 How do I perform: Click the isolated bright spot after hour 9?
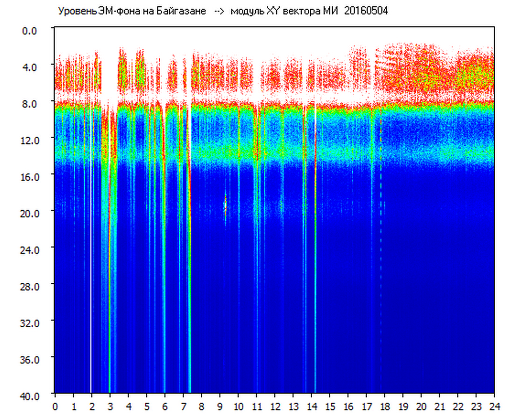pyautogui.click(x=225, y=204)
